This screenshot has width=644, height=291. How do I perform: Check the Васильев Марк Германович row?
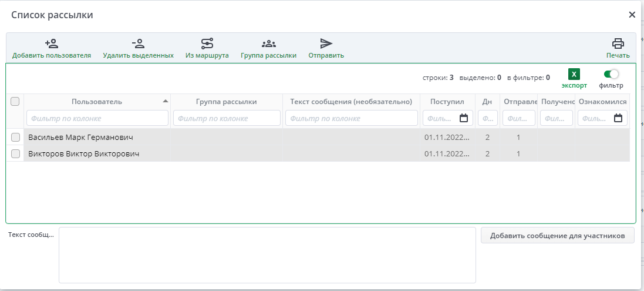click(x=15, y=138)
